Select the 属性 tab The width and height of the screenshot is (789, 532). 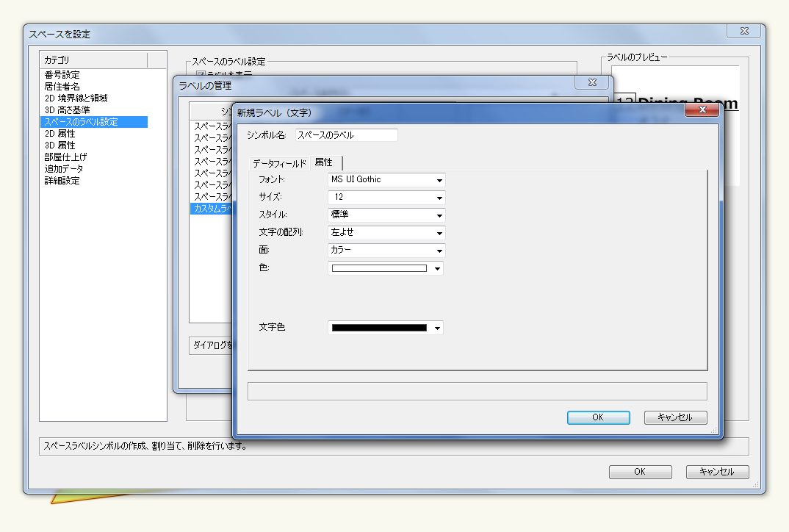pyautogui.click(x=324, y=162)
